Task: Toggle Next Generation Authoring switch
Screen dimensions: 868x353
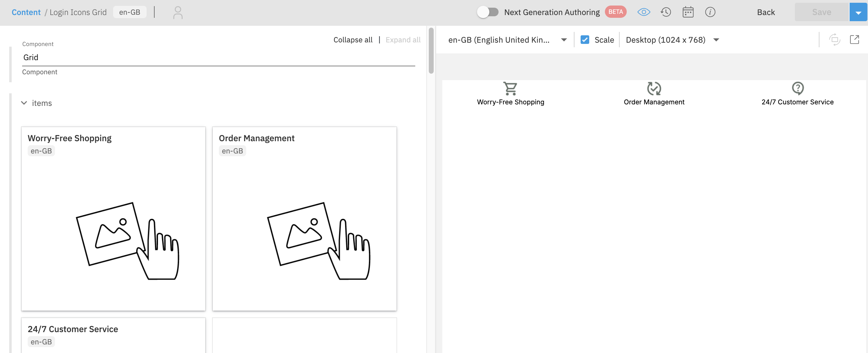Action: (487, 12)
